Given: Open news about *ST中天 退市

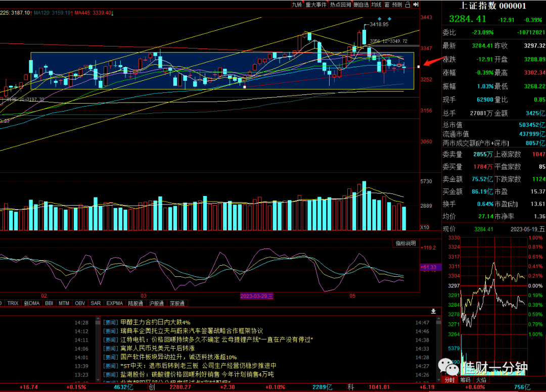Looking at the screenshot, I should (198, 366).
